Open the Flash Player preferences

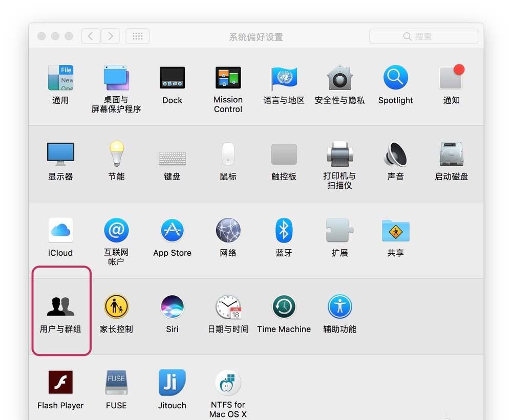point(60,382)
